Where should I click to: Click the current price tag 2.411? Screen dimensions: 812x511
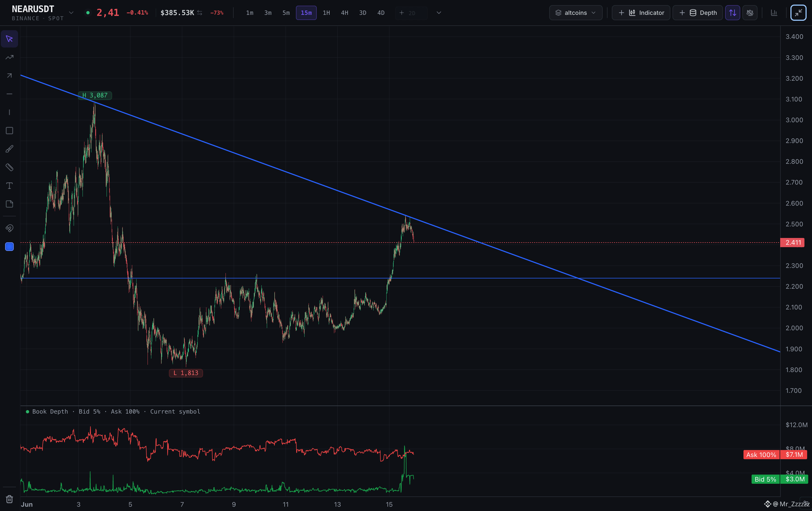pyautogui.click(x=793, y=243)
